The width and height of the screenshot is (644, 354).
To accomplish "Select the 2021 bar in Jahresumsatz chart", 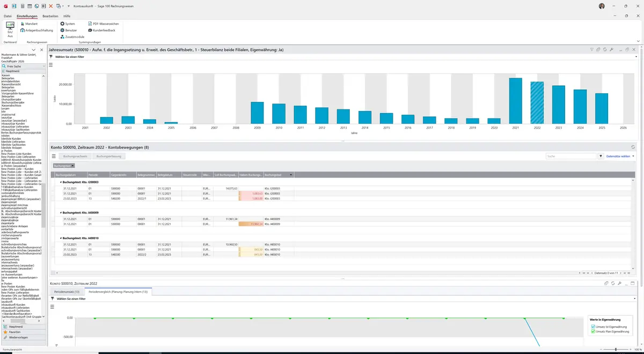I will click(516, 101).
